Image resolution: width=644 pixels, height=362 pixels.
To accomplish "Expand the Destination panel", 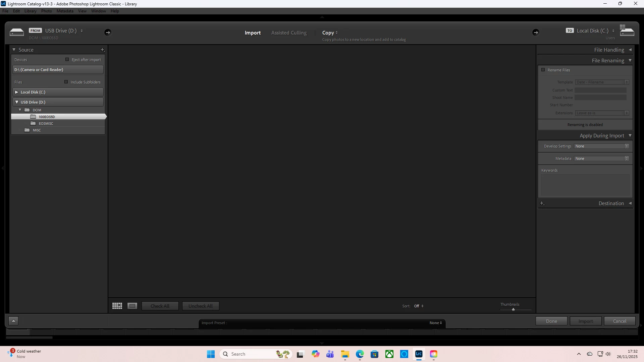I will click(630, 203).
